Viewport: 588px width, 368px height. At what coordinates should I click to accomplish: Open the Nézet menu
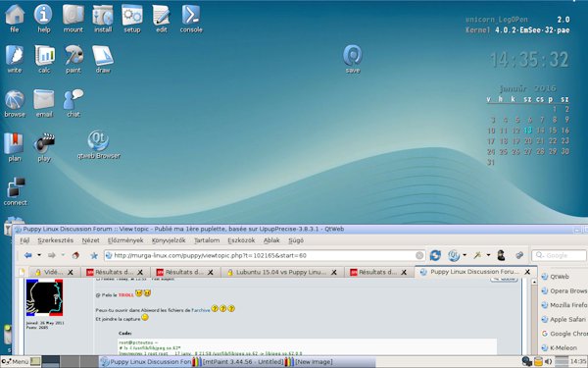[91, 240]
